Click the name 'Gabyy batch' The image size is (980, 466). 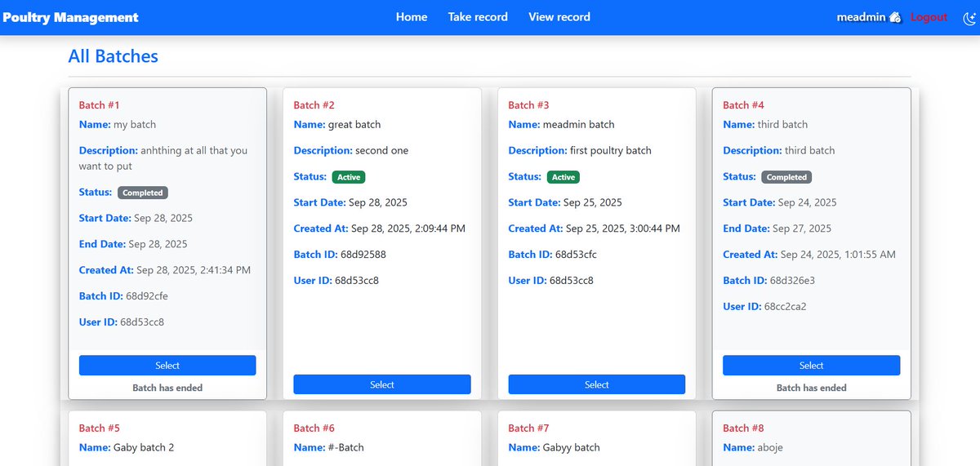[x=572, y=448]
